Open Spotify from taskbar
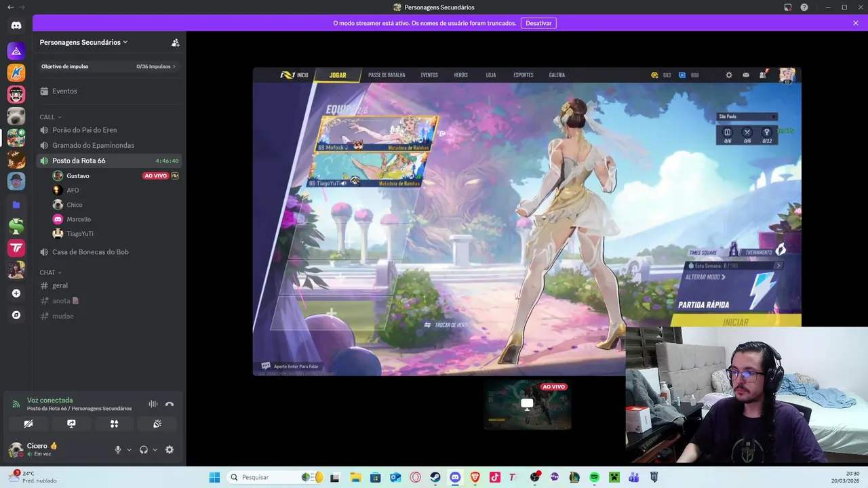 (x=594, y=477)
